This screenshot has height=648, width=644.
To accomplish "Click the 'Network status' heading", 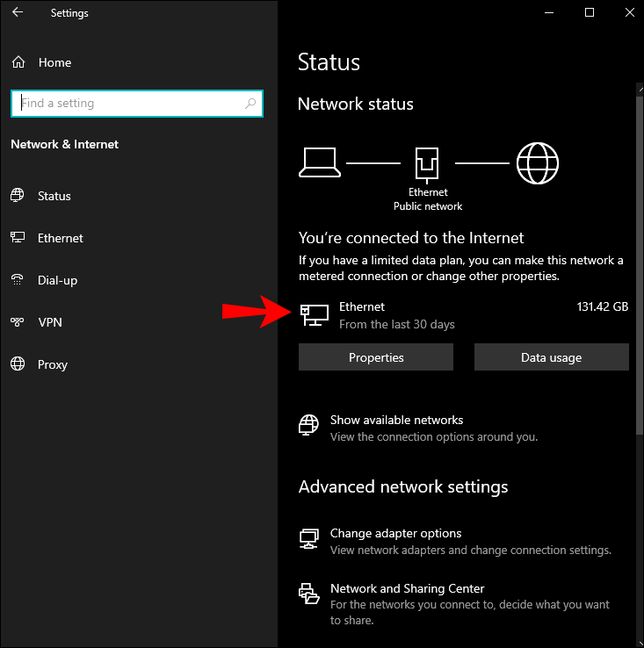I will click(355, 104).
